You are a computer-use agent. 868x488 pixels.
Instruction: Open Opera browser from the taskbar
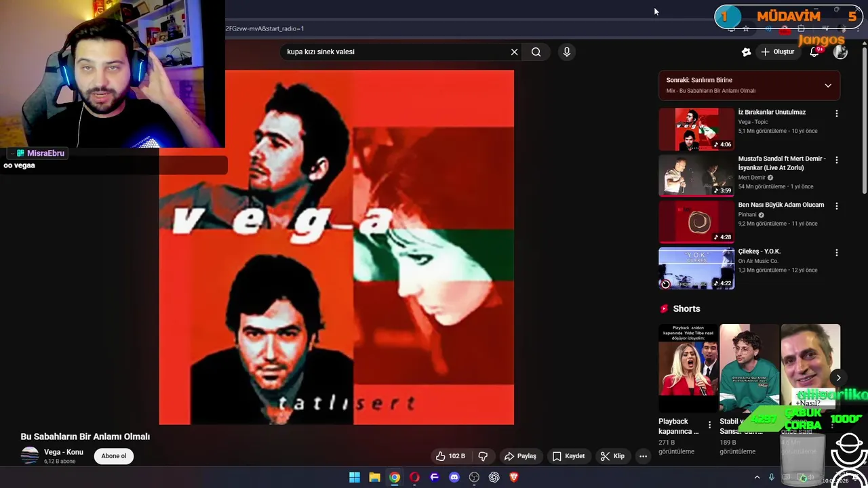click(414, 477)
